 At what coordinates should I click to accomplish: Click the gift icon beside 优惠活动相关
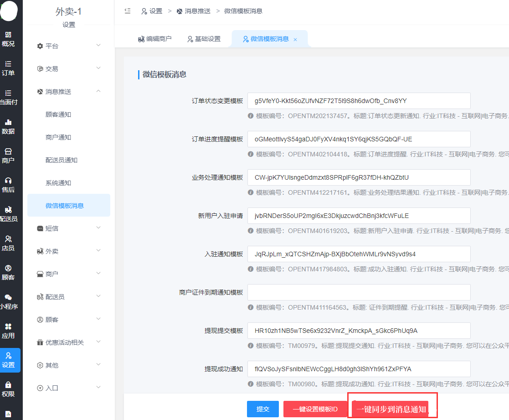tap(40, 342)
